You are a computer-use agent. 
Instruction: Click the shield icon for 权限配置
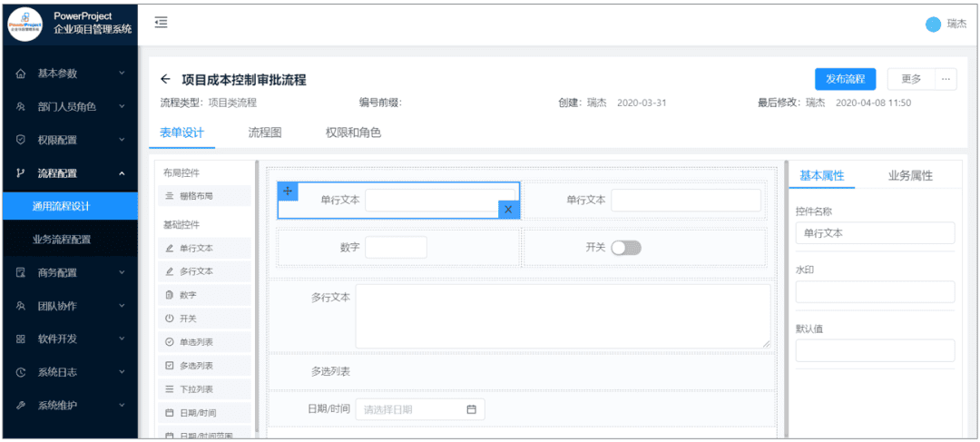21,140
